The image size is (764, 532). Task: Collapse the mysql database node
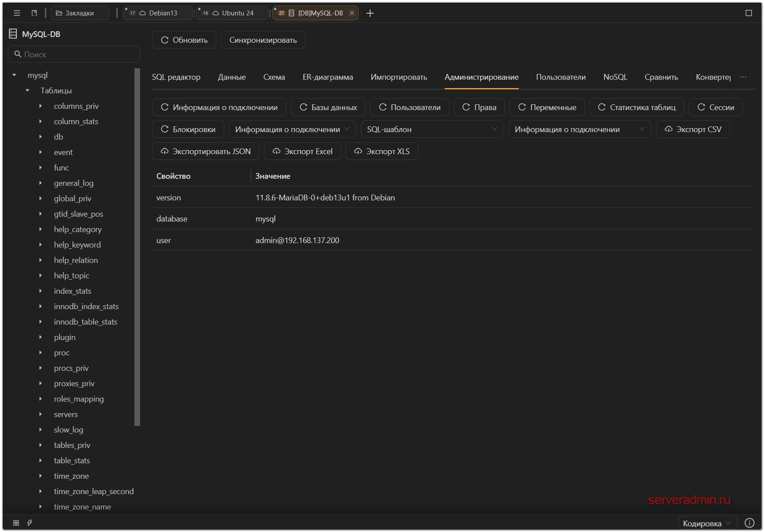(x=14, y=75)
